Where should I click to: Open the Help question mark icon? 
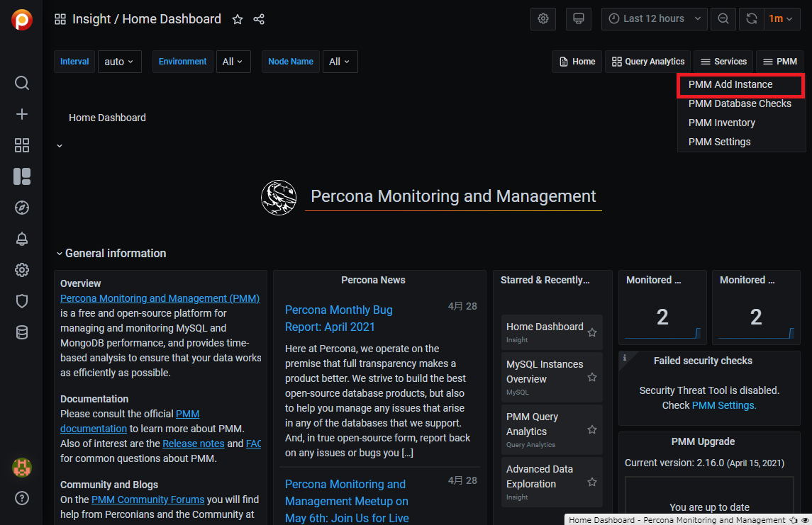tap(22, 498)
